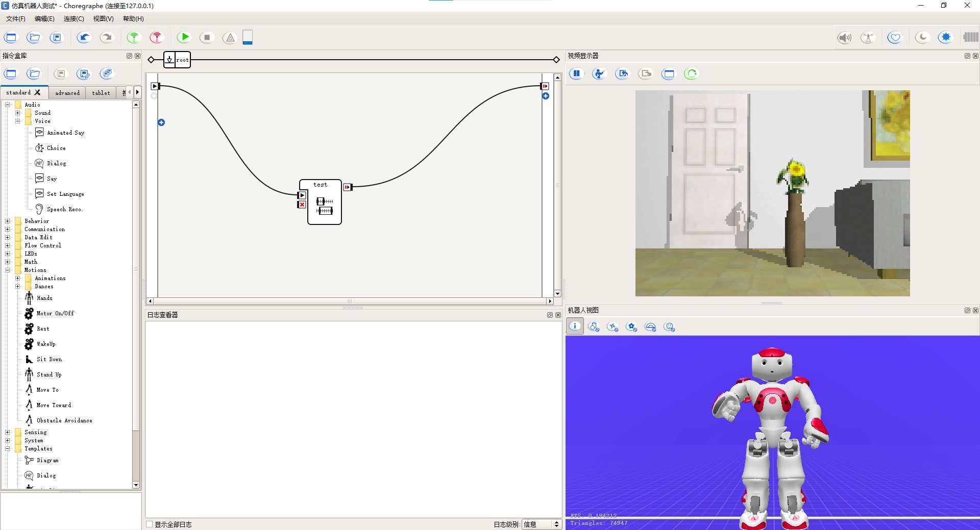Image resolution: width=980 pixels, height=530 pixels.
Task: Save the current project
Action: (x=57, y=37)
